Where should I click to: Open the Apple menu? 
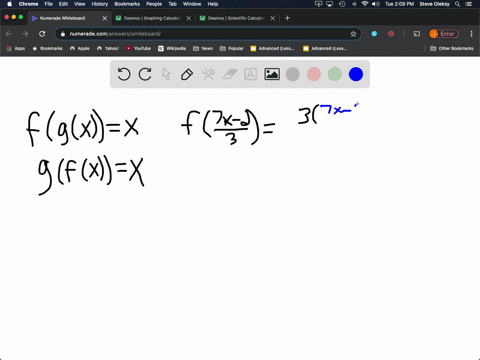point(9,4)
